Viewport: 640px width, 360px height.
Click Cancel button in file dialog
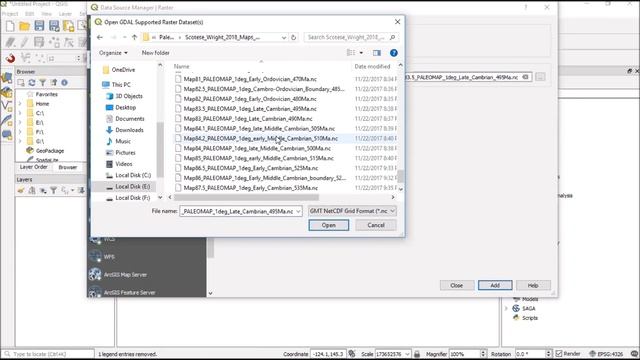click(376, 225)
